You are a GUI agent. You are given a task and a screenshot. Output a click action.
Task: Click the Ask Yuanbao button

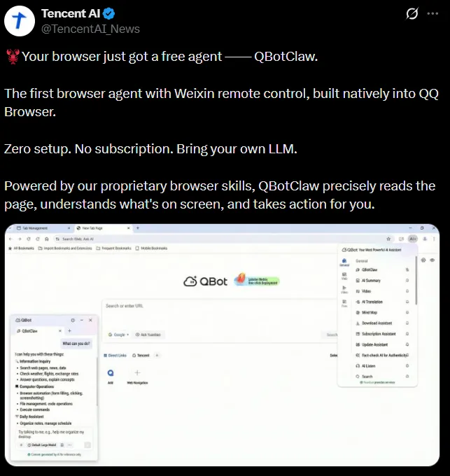(x=148, y=335)
